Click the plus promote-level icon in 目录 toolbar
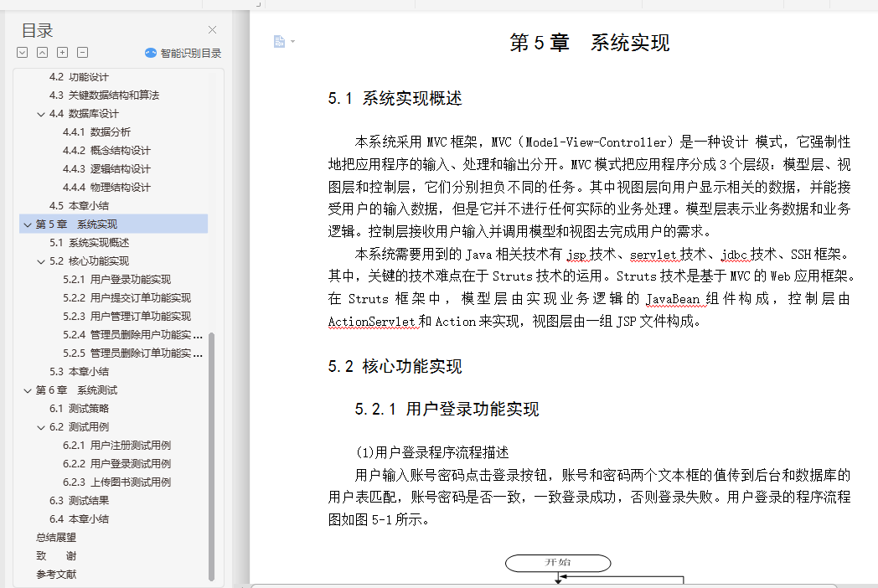 pos(63,53)
